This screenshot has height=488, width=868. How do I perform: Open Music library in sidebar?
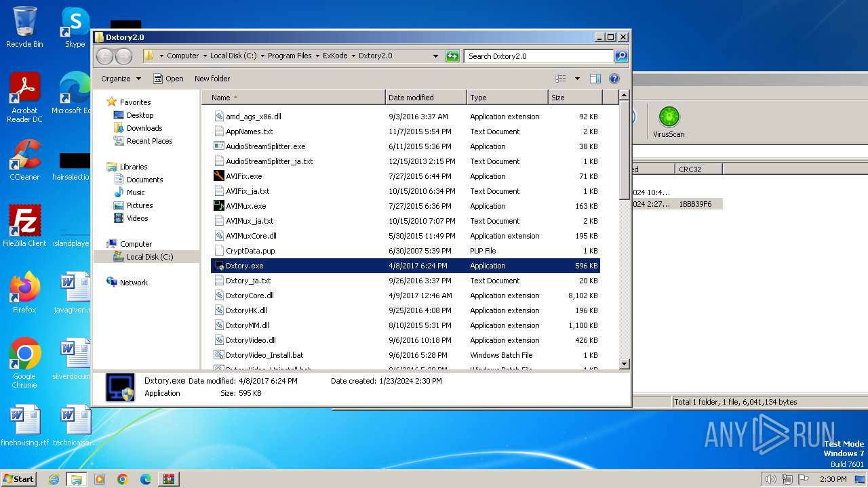pyautogui.click(x=136, y=192)
